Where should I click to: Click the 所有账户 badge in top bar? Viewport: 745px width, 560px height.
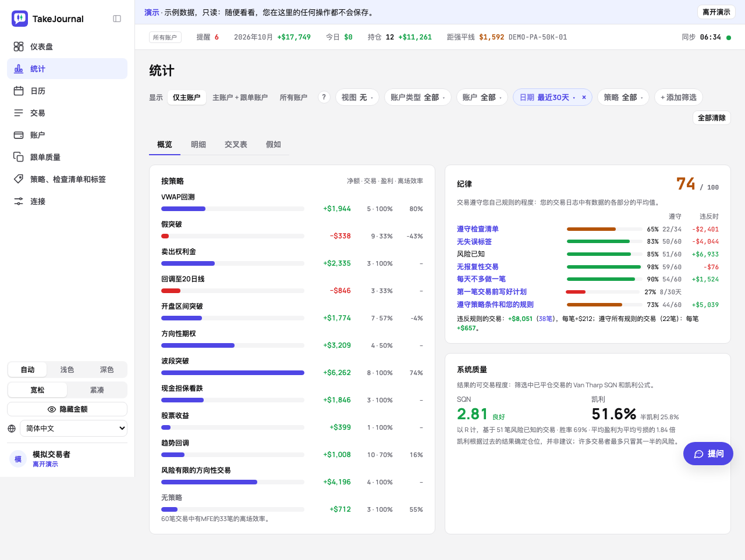click(165, 37)
